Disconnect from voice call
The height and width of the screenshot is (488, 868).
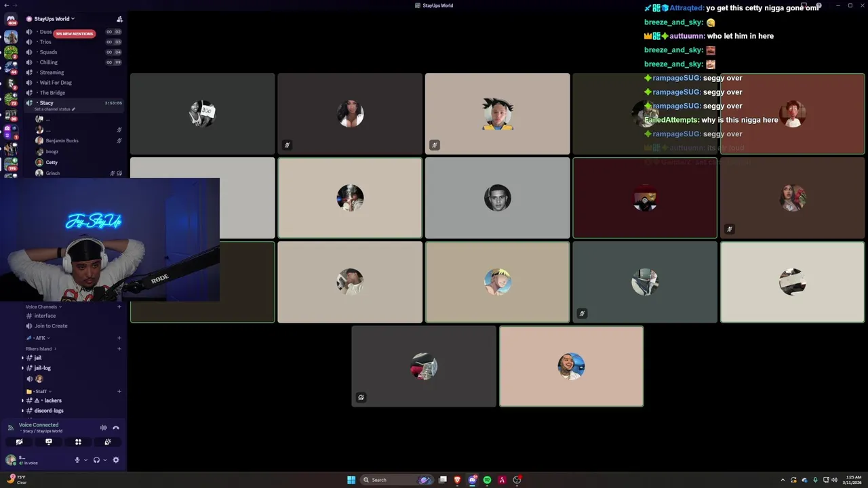[x=116, y=428]
